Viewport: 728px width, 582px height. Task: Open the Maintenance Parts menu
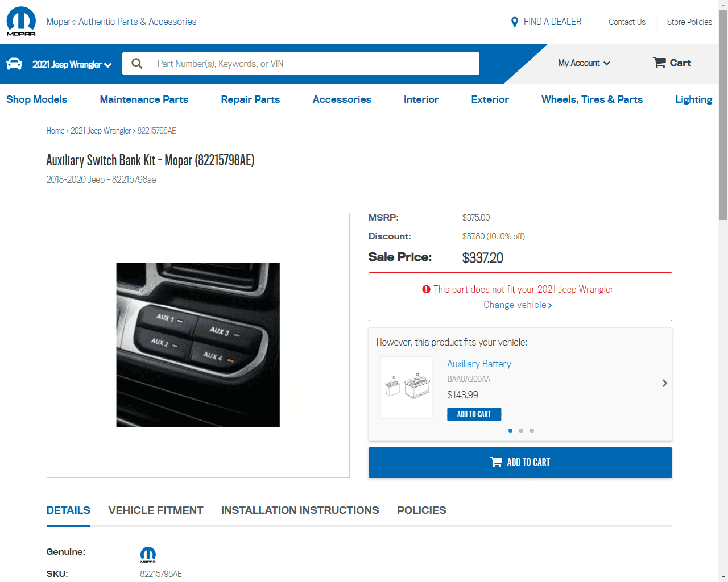[x=144, y=99]
